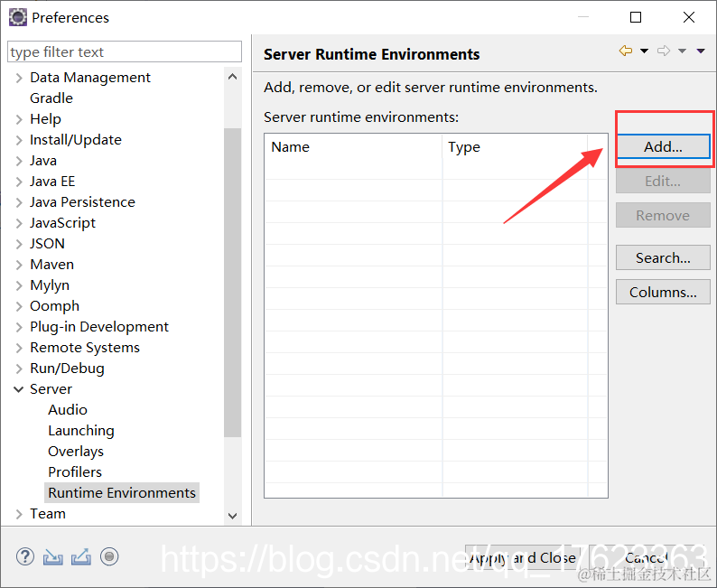Screen dimensions: 717x588
Task: Expand the Java Persistence tree node
Action: (x=19, y=202)
